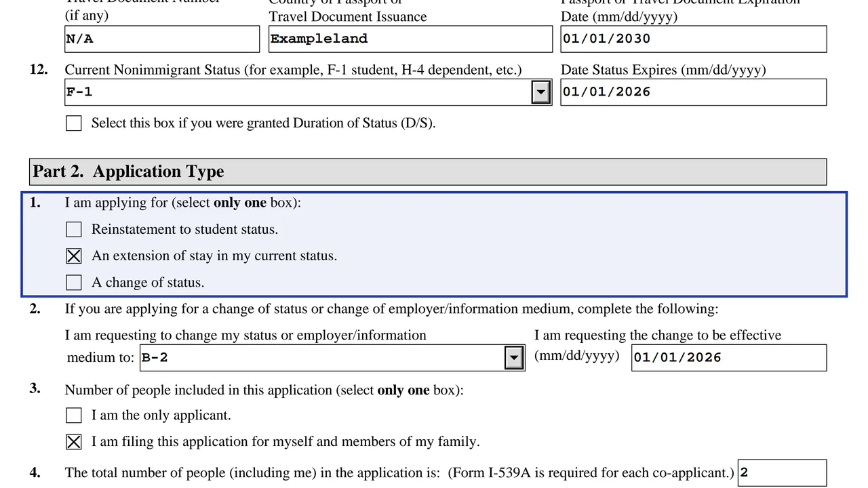Click 'I am requesting the change to be effective' label

tap(658, 335)
